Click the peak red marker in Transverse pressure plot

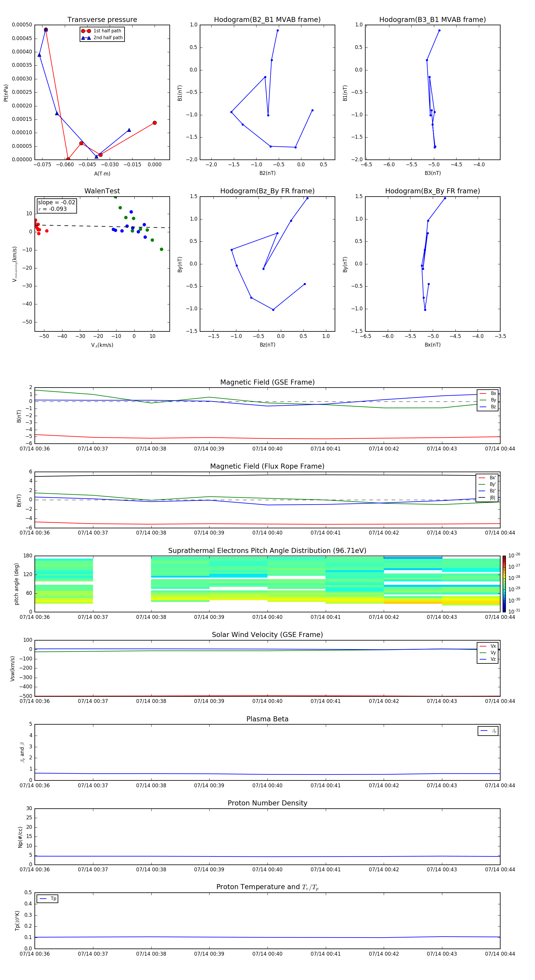pos(46,30)
